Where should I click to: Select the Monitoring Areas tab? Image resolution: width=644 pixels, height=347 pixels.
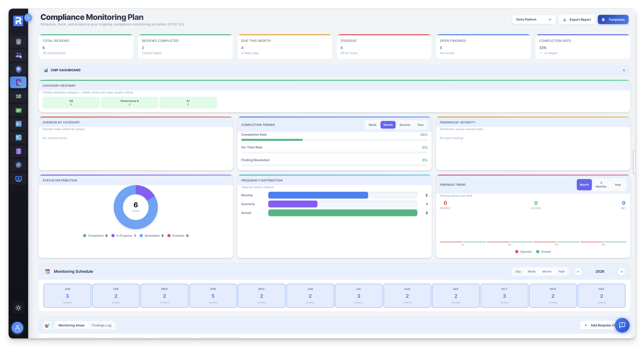(x=71, y=325)
